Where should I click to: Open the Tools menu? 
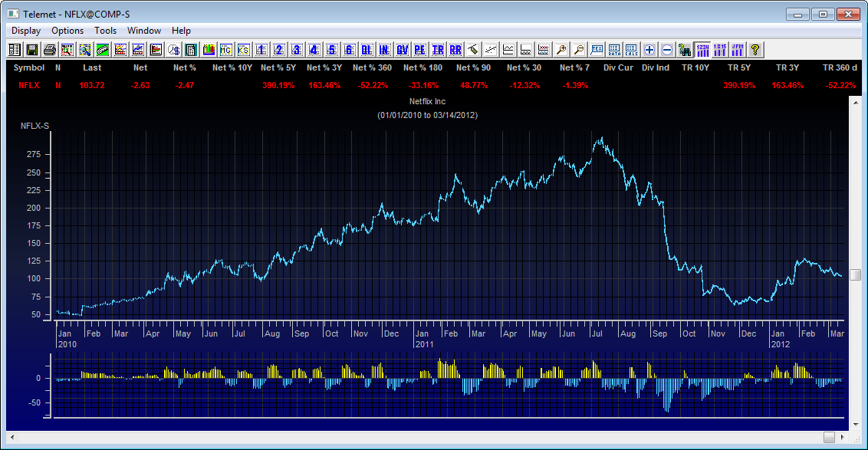pos(105,31)
